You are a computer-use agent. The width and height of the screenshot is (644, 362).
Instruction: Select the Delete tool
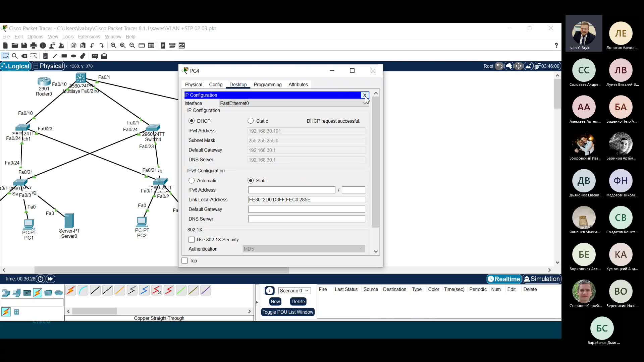click(x=24, y=56)
